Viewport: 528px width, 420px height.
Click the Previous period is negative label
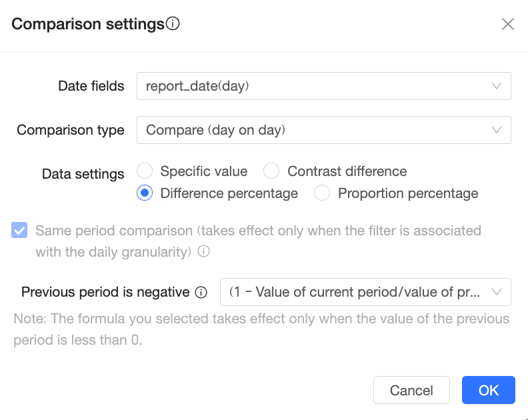[x=105, y=292]
